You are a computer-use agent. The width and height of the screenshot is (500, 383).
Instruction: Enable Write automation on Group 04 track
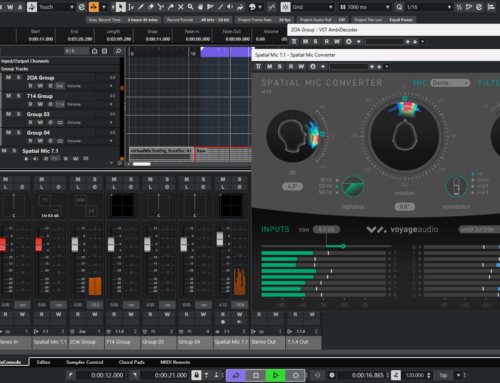pyautogui.click(x=40, y=141)
